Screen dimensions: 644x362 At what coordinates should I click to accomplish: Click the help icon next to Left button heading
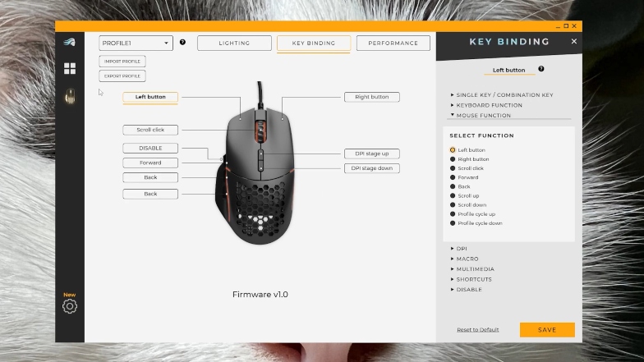[x=540, y=69]
